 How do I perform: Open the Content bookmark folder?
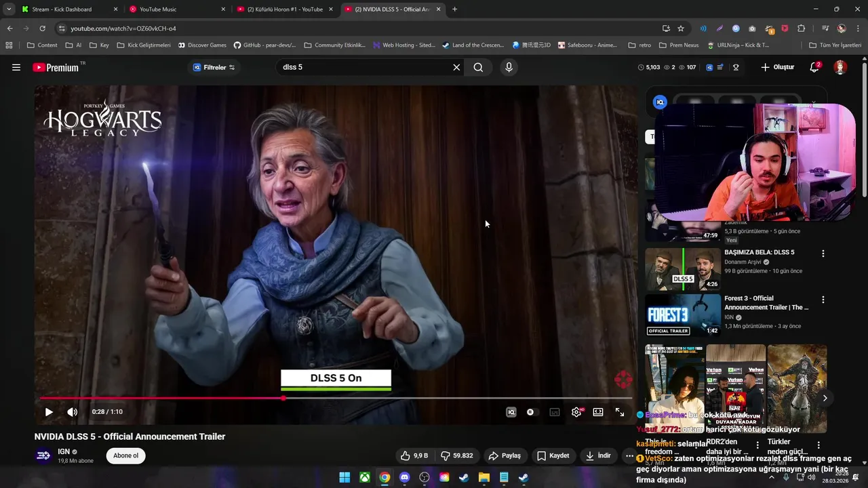42,45
